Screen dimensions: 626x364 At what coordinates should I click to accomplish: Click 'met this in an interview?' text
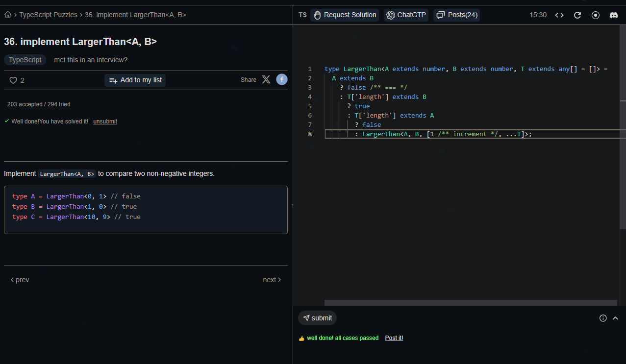tap(91, 60)
